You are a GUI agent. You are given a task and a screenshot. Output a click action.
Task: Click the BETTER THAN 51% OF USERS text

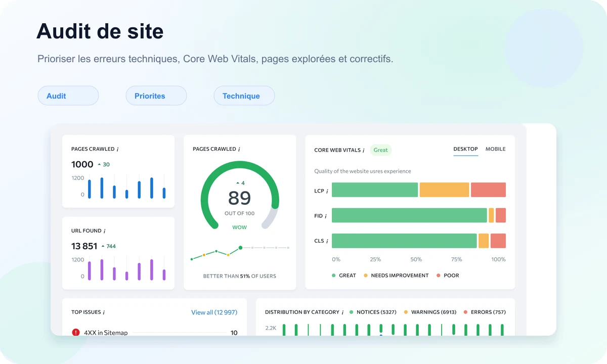pos(240,276)
